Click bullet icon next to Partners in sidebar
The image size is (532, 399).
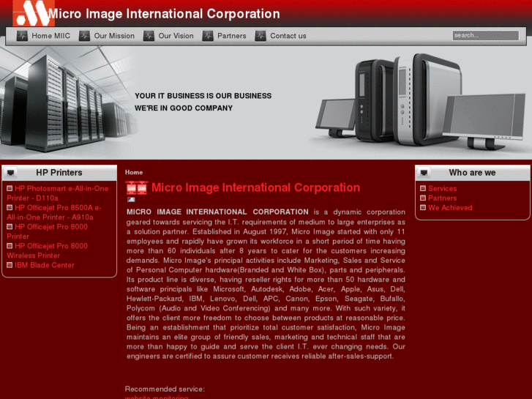[x=423, y=198]
